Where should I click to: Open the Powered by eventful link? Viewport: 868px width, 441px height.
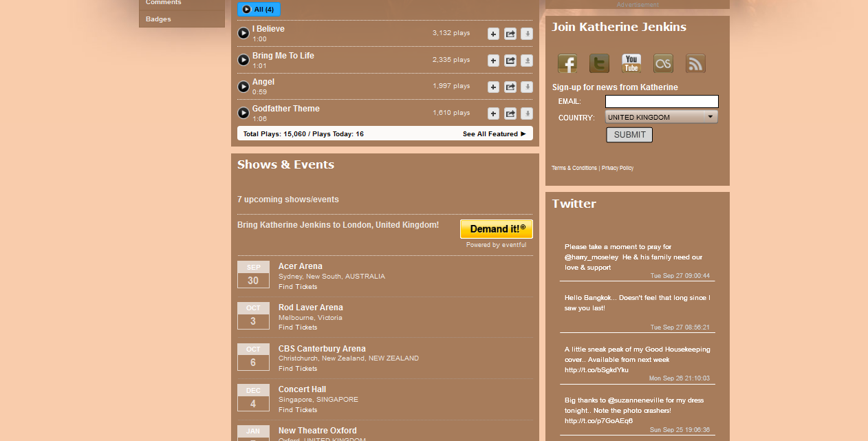pos(496,245)
